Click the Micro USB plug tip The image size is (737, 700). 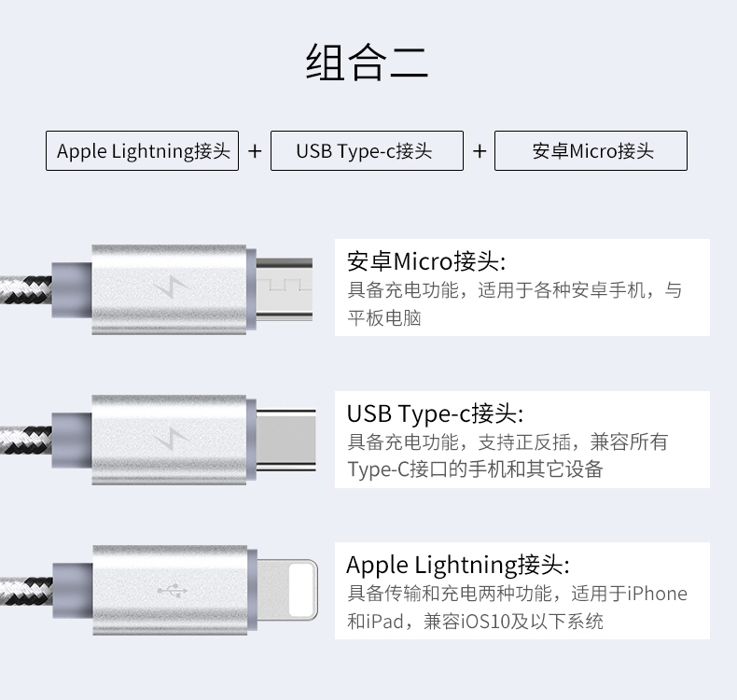[284, 289]
